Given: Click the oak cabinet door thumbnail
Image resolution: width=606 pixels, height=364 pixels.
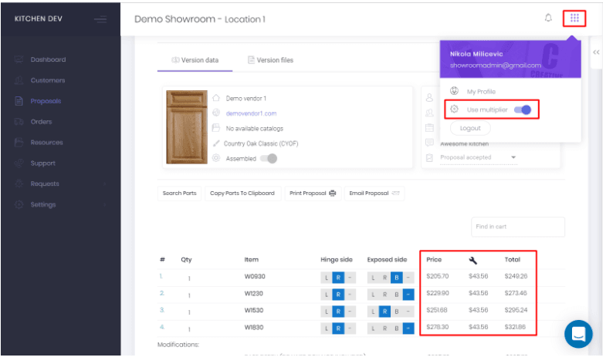Looking at the screenshot, I should pos(187,127).
